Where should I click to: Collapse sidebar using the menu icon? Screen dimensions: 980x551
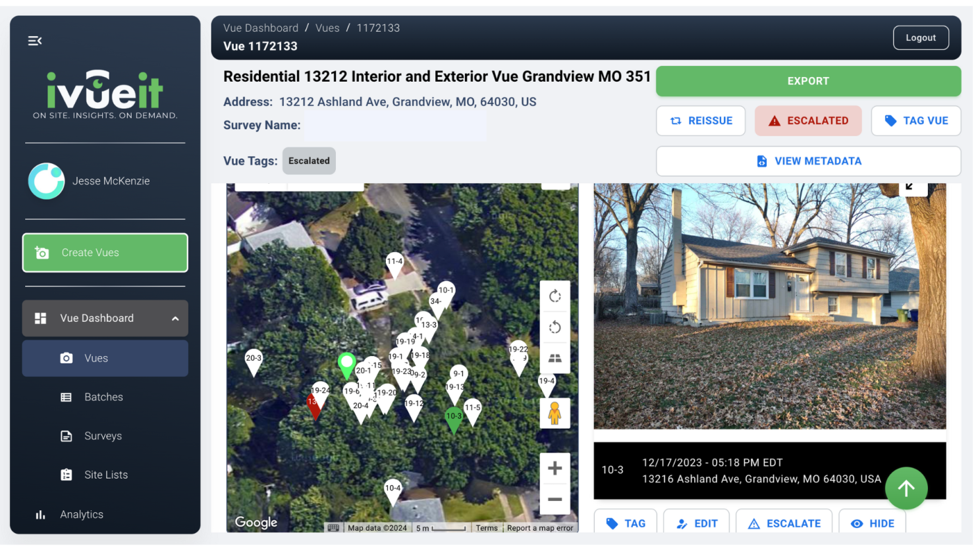pyautogui.click(x=35, y=41)
